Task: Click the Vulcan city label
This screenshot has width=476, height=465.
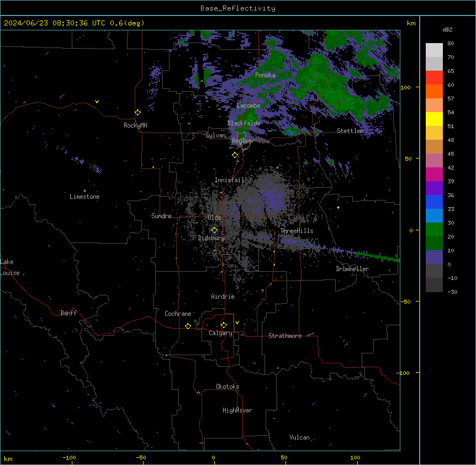Action: pos(299,437)
